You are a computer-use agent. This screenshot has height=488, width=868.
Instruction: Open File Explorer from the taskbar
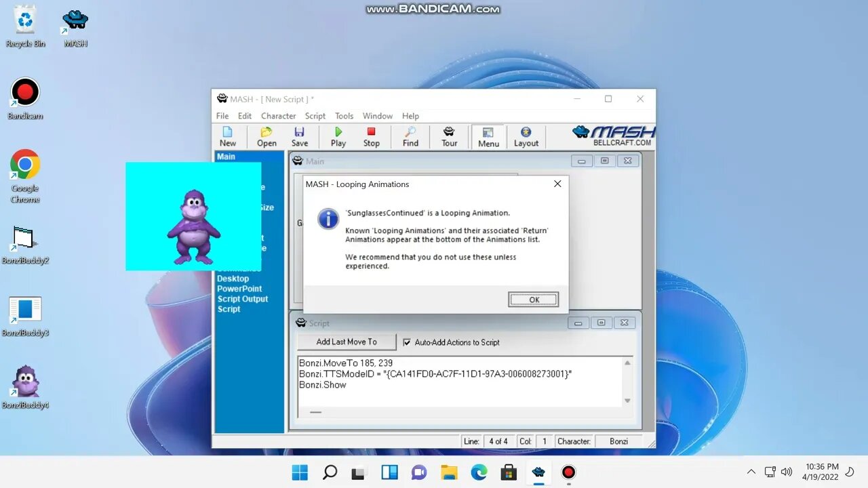[x=449, y=472]
